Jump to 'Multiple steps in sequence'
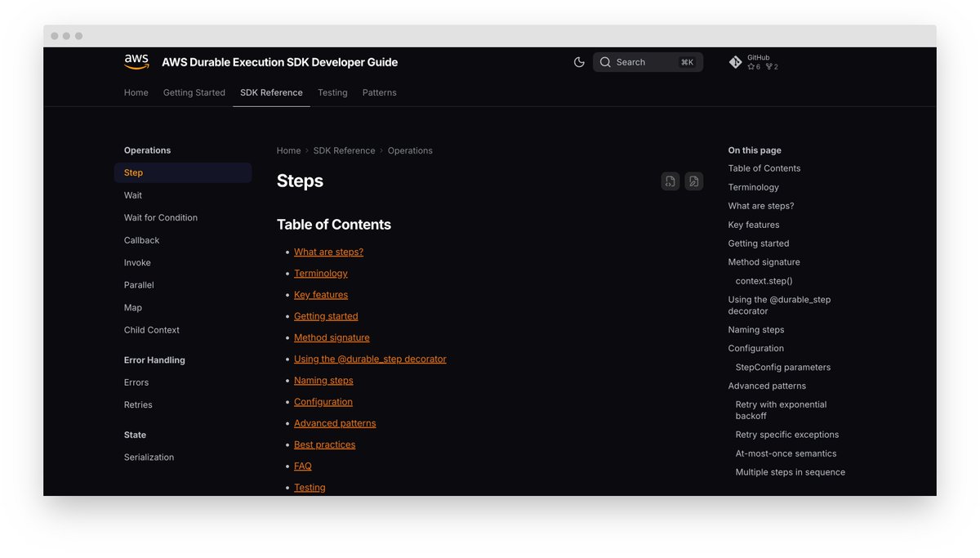This screenshot has height=558, width=980. (x=791, y=472)
